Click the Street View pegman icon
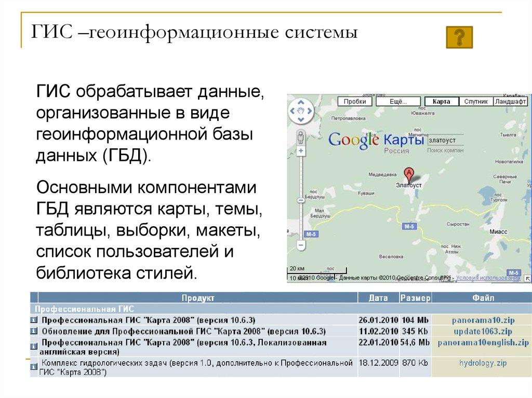Screen dimensions: 532x398 pos(301,138)
